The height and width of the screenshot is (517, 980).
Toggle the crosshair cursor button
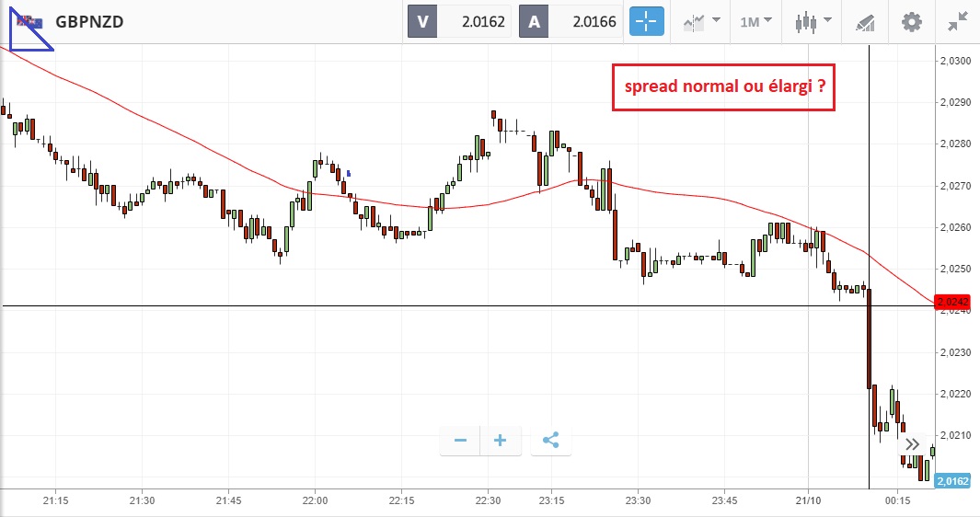[x=646, y=21]
